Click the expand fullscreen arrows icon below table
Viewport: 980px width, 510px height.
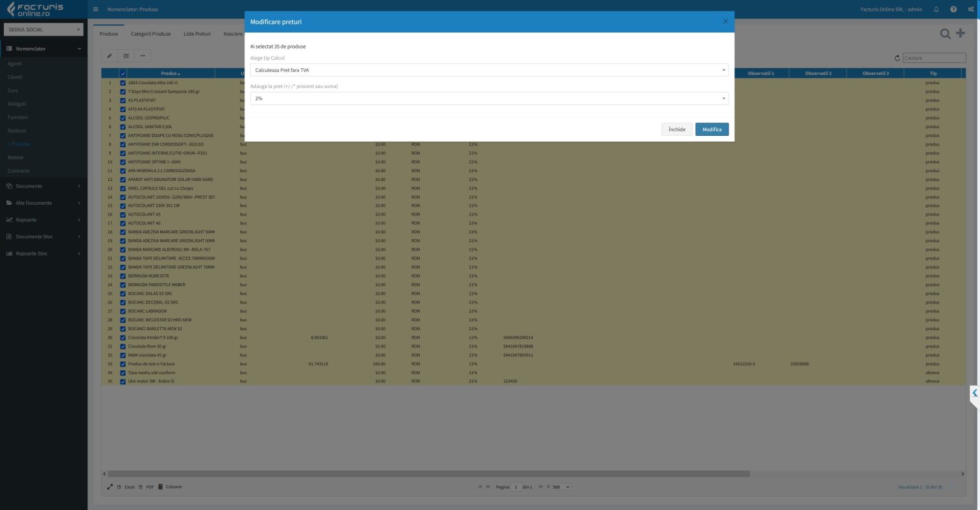coord(110,487)
